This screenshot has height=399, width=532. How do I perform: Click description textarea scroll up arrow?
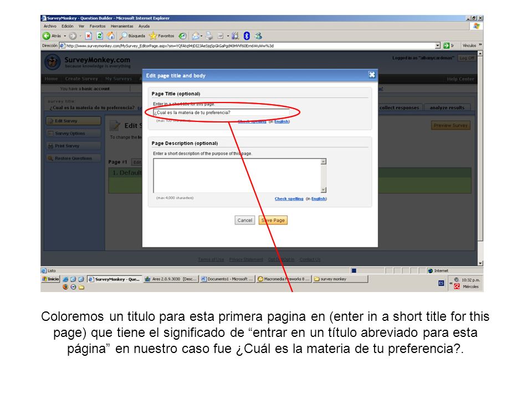324,161
